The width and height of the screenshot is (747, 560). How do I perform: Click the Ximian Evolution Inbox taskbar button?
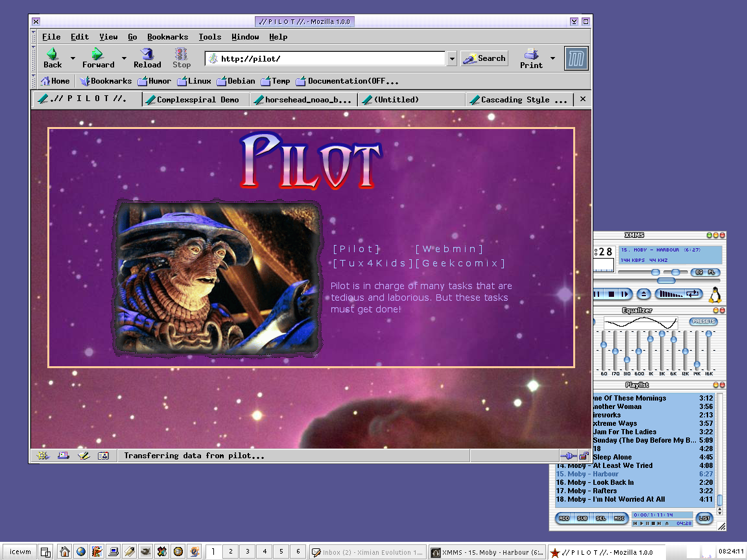click(368, 552)
